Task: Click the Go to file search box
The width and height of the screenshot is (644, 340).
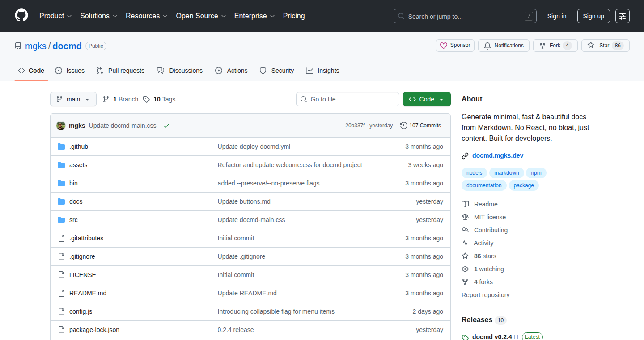Action: [347, 99]
